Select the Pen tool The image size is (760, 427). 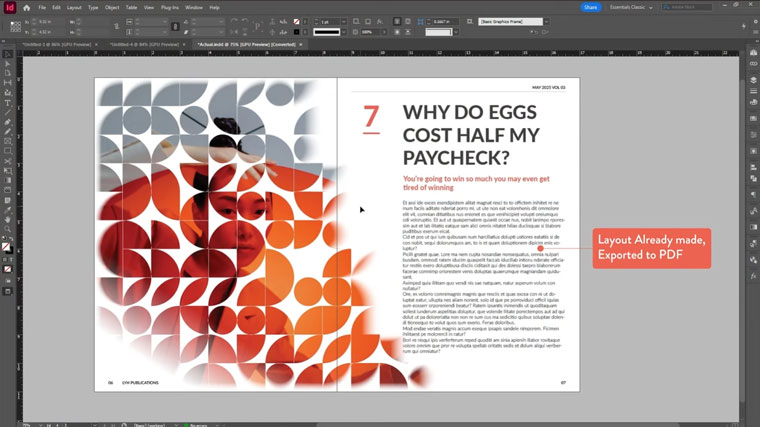coord(8,122)
